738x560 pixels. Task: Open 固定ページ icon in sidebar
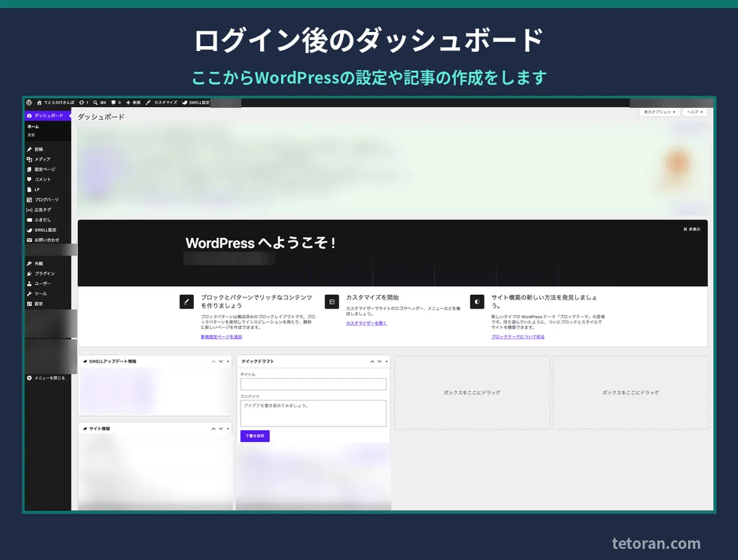pos(29,170)
